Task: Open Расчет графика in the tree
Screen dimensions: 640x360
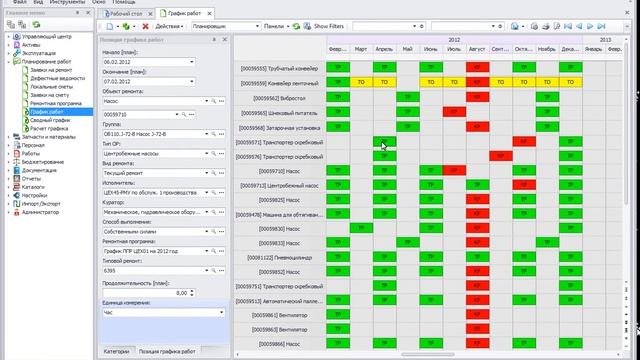Action: pos(49,129)
